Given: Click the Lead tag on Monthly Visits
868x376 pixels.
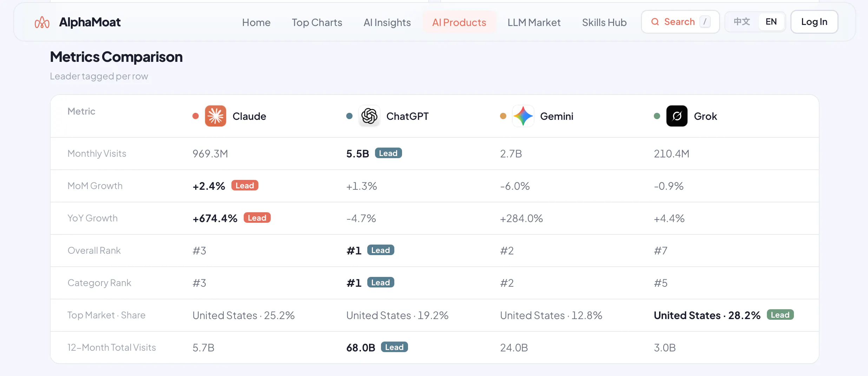Looking at the screenshot, I should pyautogui.click(x=388, y=153).
